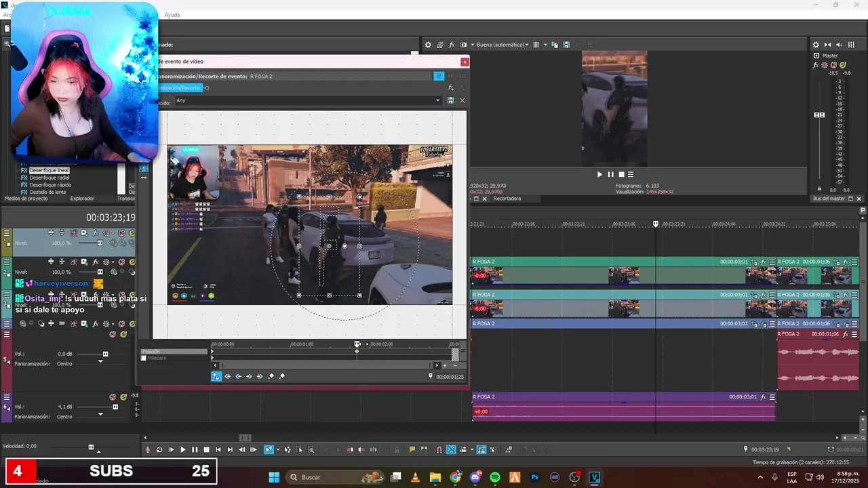Open video preview properties gear icon

(x=428, y=45)
